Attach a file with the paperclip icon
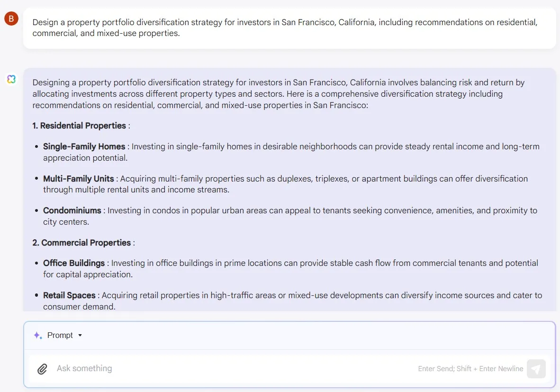560x392 pixels. [42, 369]
